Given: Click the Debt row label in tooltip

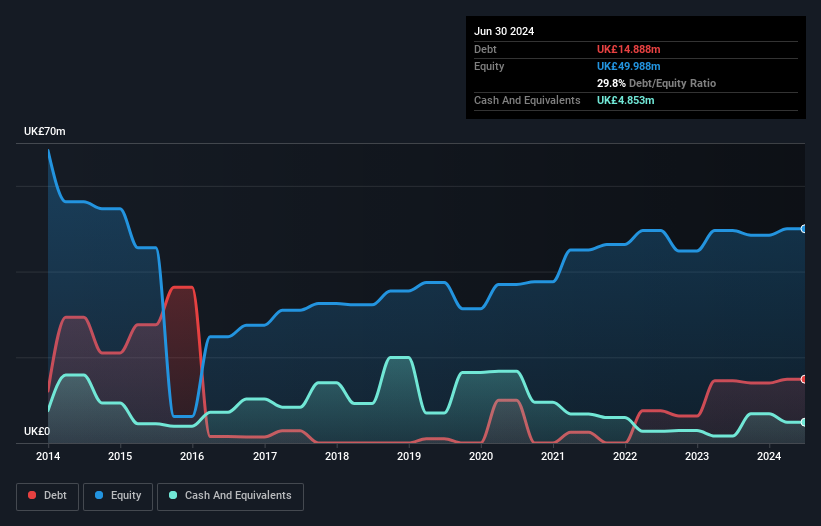Looking at the screenshot, I should (485, 49).
